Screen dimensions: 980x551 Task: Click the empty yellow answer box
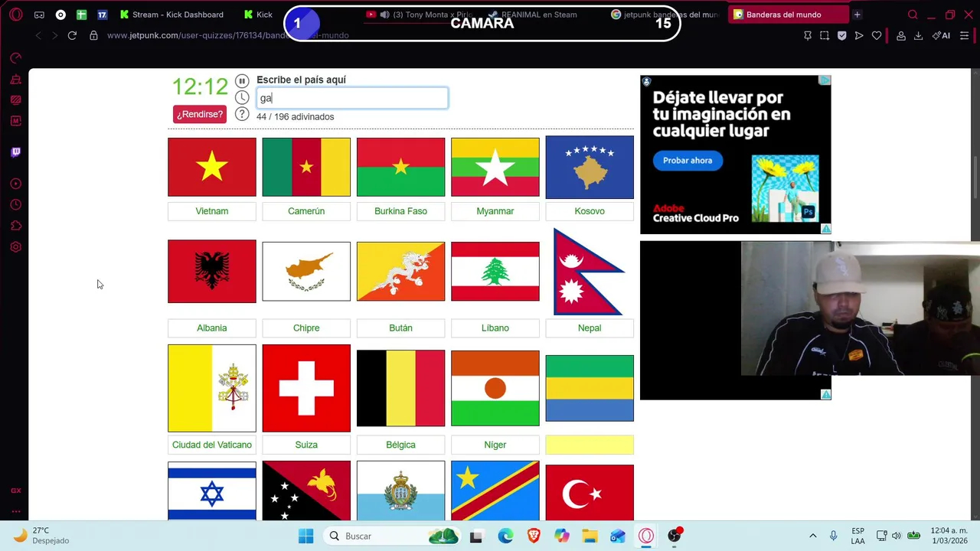[590, 445]
